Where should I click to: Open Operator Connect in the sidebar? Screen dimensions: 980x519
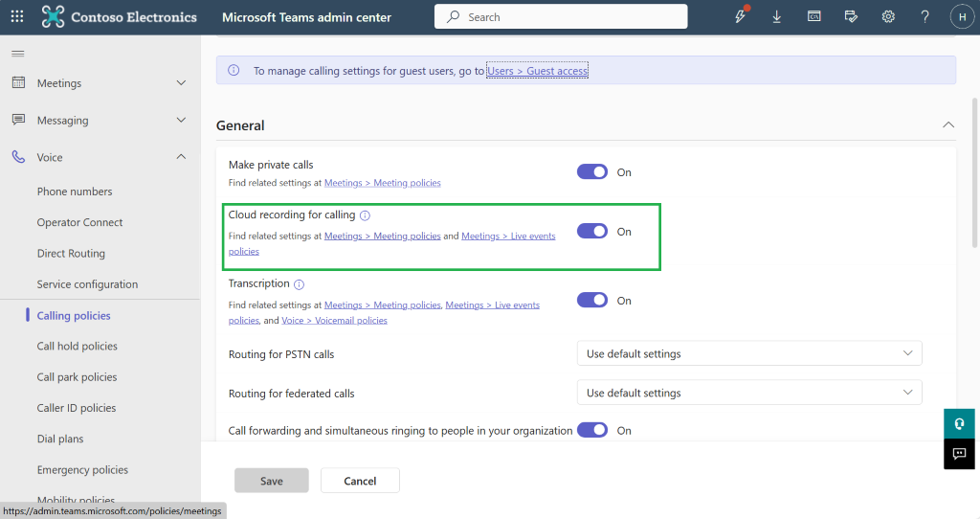pyautogui.click(x=79, y=222)
